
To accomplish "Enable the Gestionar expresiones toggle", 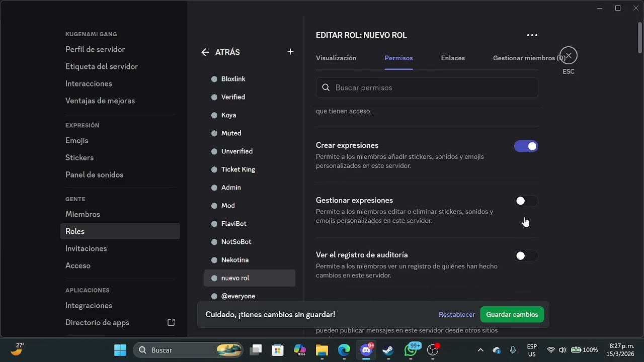I will click(x=526, y=201).
